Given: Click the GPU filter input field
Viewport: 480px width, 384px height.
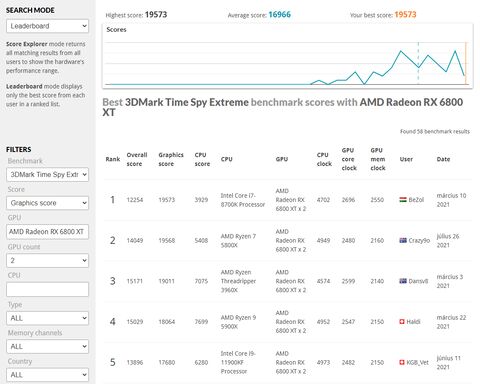Looking at the screenshot, I should coord(47,232).
